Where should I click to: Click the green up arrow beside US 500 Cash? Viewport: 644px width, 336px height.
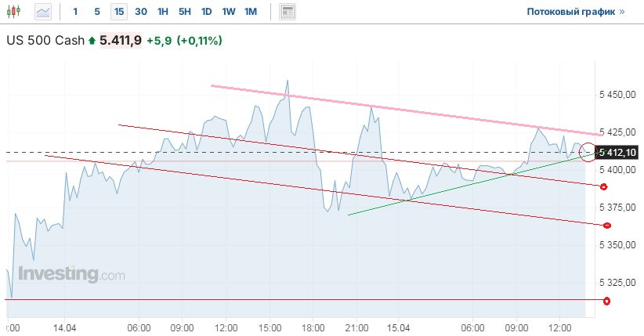coord(92,40)
